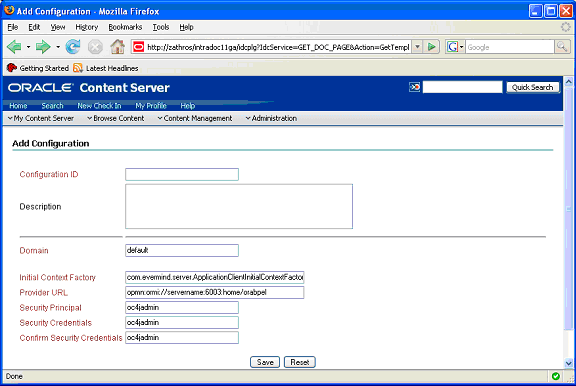Open the Tools menu
This screenshot has height=386, width=576.
tap(161, 27)
